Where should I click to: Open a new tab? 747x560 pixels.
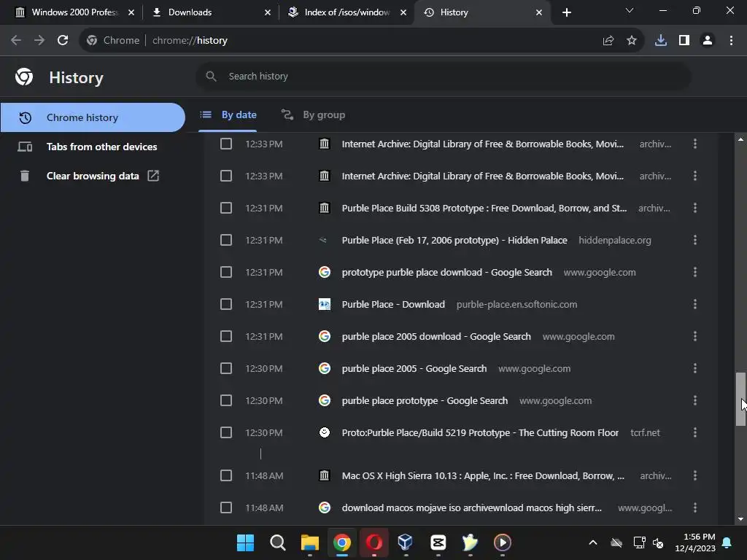point(566,12)
